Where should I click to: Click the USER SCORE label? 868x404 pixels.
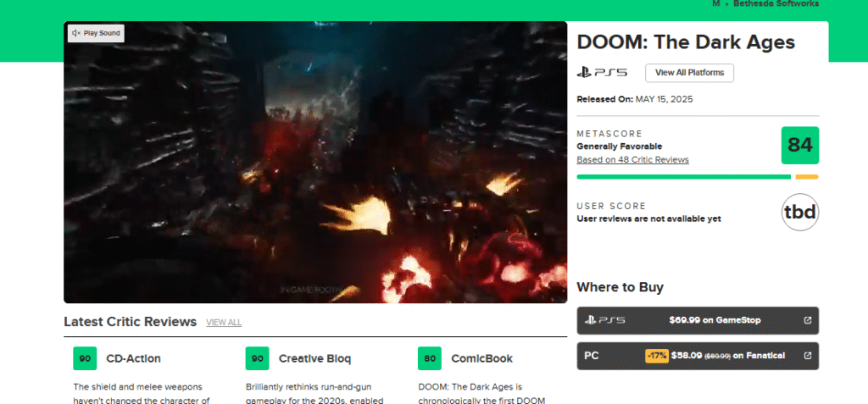611,206
